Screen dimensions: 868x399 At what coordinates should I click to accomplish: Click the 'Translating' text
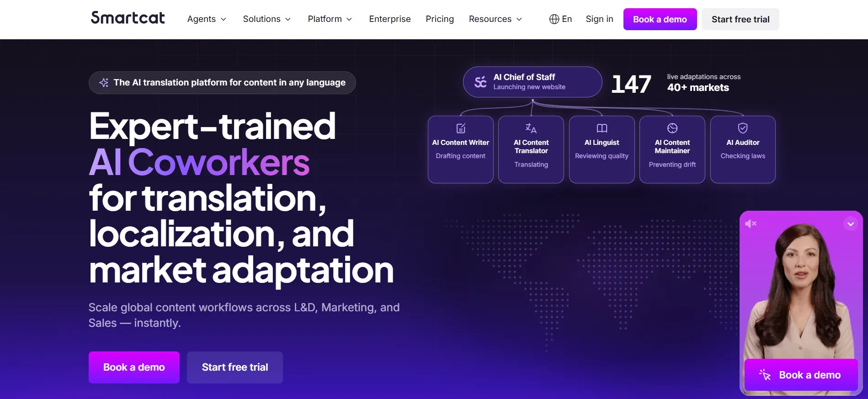(531, 165)
